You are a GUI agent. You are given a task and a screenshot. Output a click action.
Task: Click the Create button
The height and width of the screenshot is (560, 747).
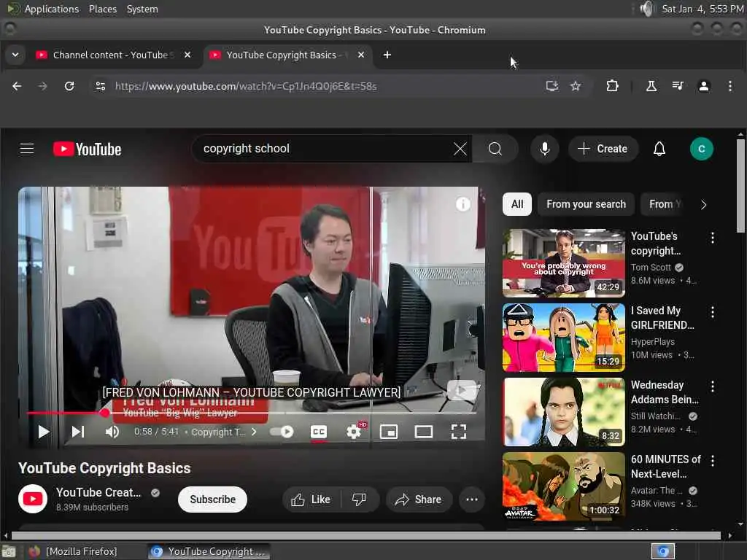coord(603,149)
